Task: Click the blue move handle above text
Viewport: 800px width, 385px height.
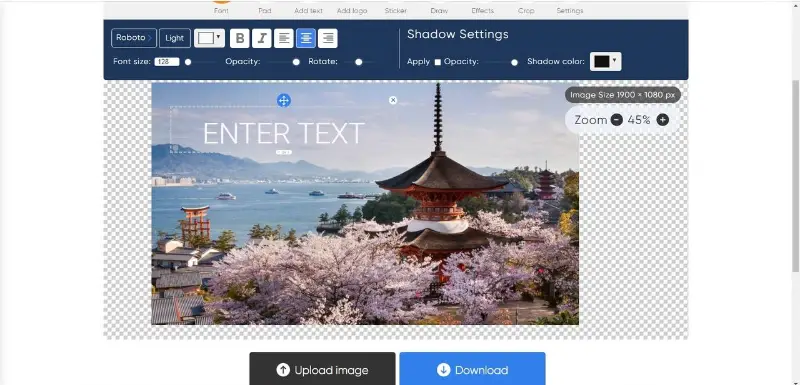Action: (284, 100)
